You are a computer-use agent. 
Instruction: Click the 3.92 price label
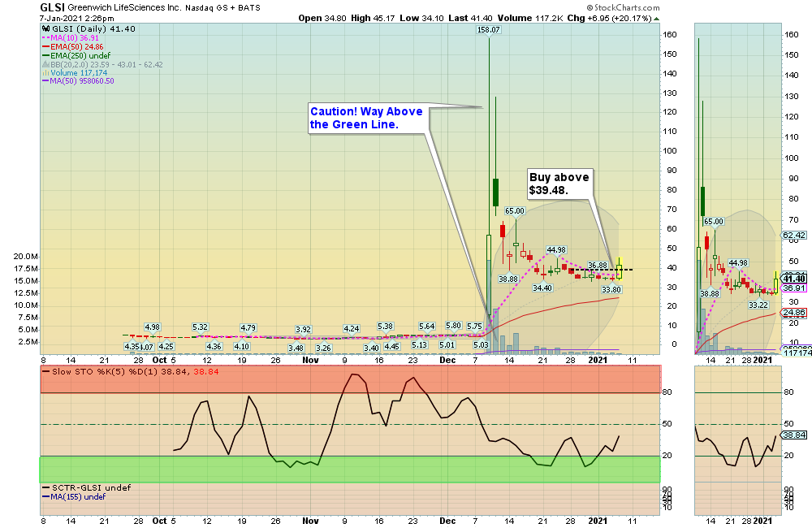click(x=303, y=329)
